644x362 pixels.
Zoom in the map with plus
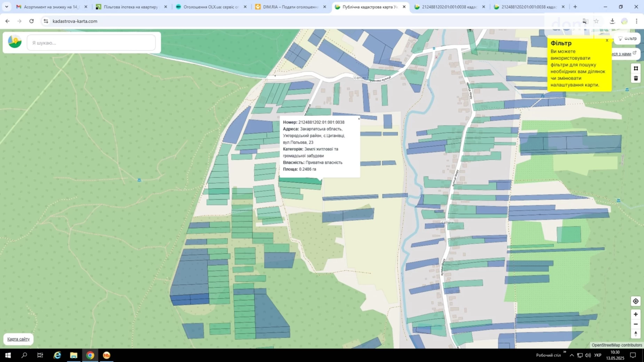pyautogui.click(x=636, y=314)
